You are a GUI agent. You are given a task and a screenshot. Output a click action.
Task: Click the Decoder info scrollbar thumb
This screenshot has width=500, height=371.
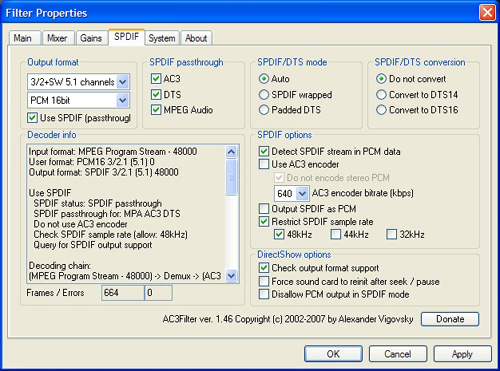tap(231, 177)
